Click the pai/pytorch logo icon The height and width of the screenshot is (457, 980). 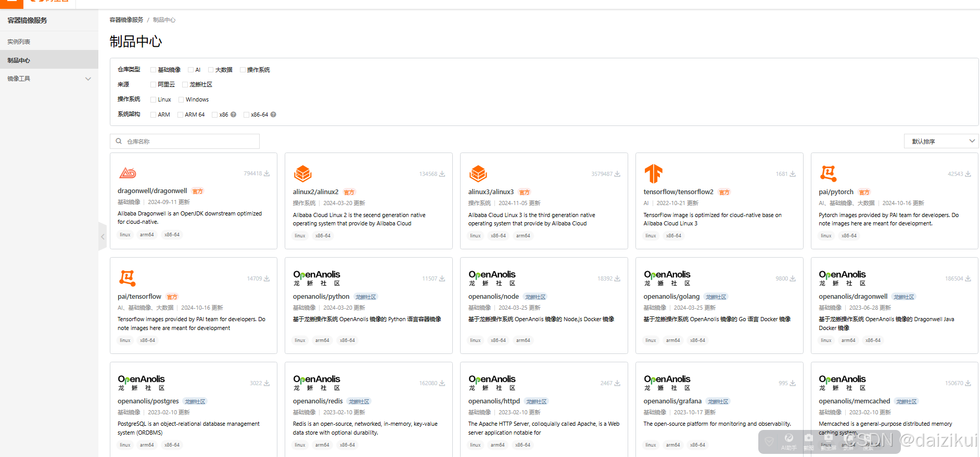coord(829,173)
